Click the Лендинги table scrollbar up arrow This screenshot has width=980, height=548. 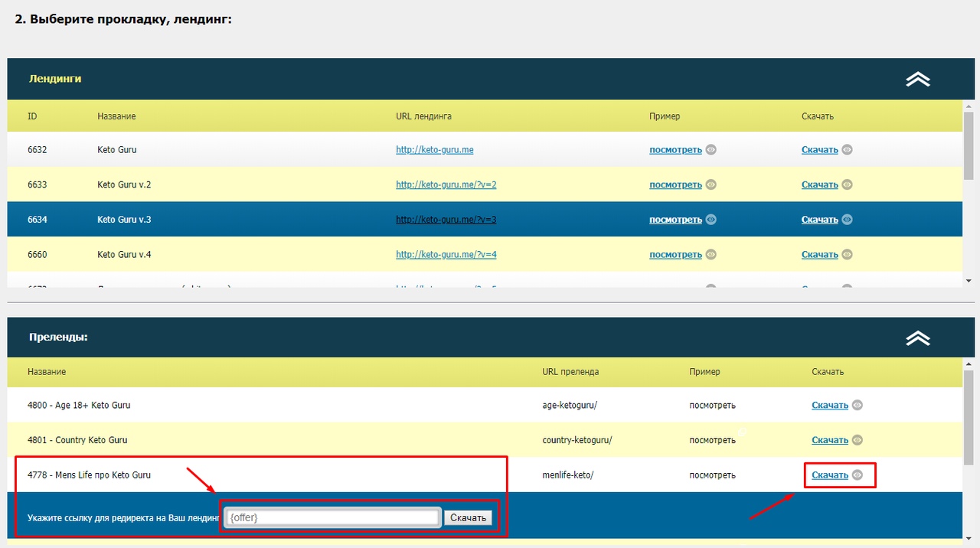coord(969,106)
